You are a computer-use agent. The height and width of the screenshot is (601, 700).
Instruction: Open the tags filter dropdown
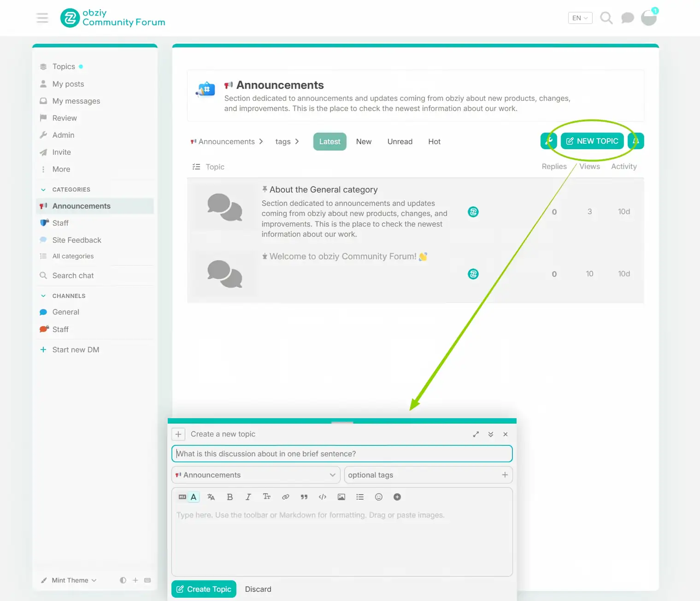tap(287, 141)
